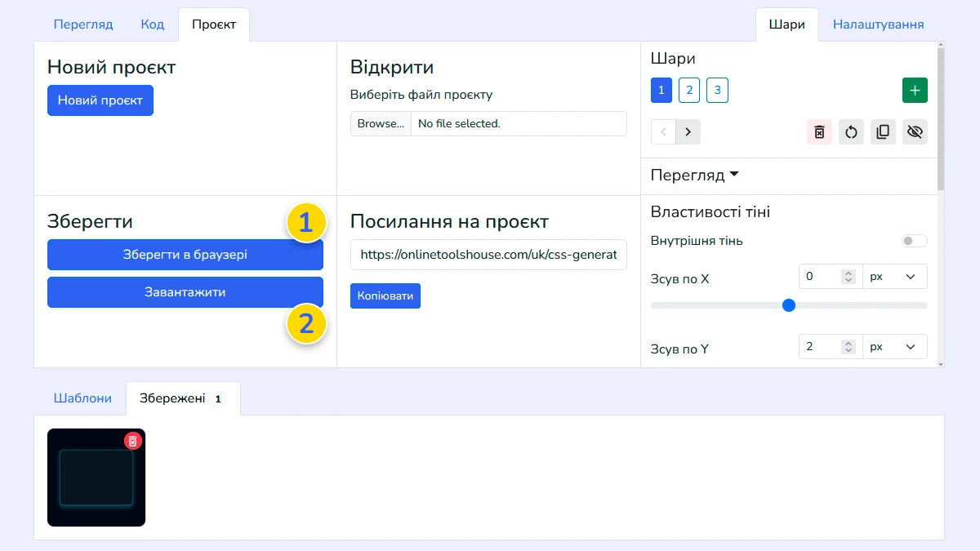
Task: Open the Шаблони tab
Action: pos(82,398)
